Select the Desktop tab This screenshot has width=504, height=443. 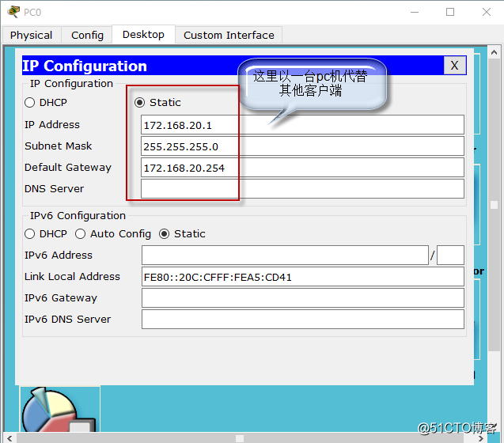[x=143, y=34]
